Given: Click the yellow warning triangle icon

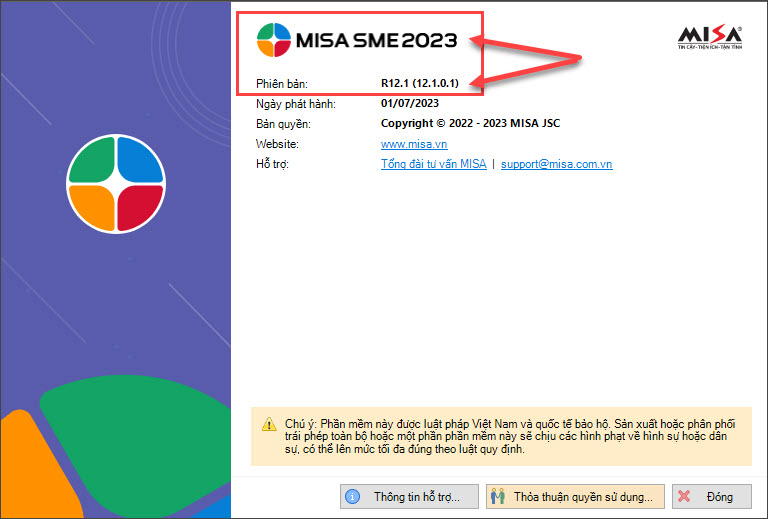Looking at the screenshot, I should (x=268, y=424).
